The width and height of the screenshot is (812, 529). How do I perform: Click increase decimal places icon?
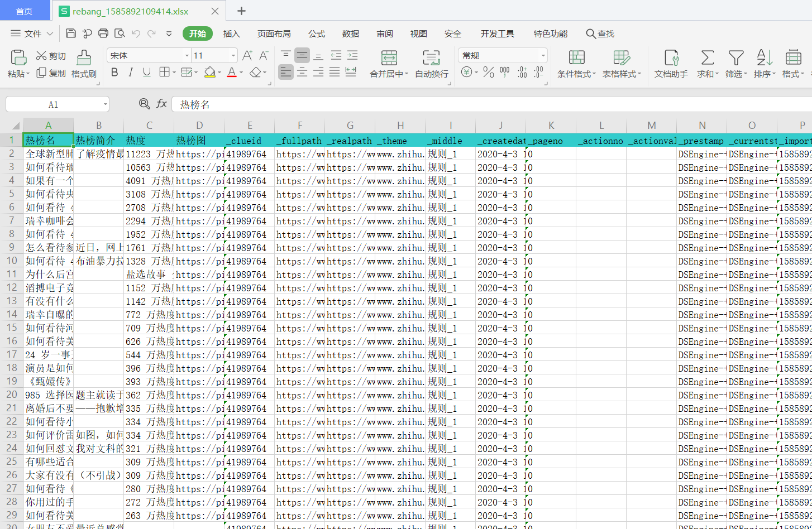coord(522,72)
